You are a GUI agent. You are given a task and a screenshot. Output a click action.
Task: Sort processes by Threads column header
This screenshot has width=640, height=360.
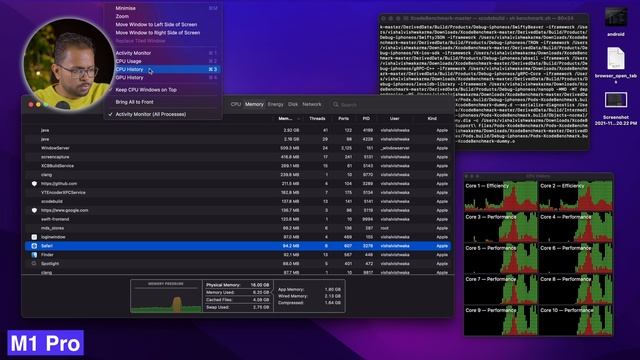(317, 119)
